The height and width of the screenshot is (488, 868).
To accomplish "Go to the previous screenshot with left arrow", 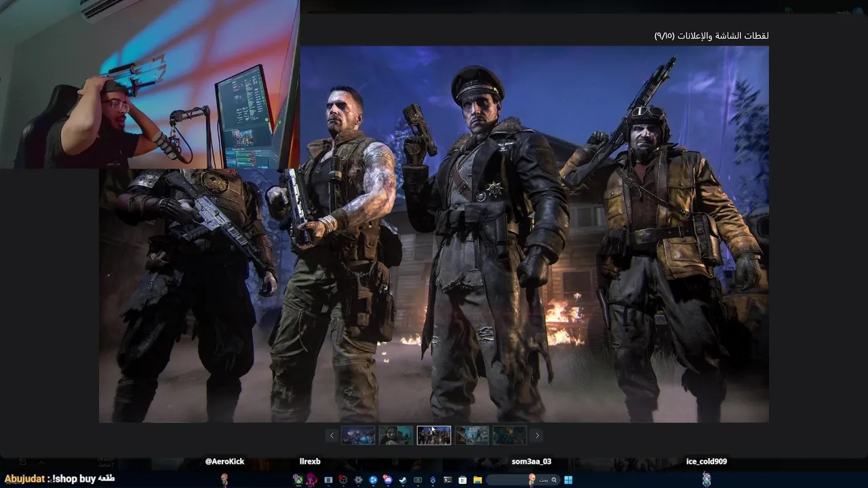I will click(x=332, y=436).
